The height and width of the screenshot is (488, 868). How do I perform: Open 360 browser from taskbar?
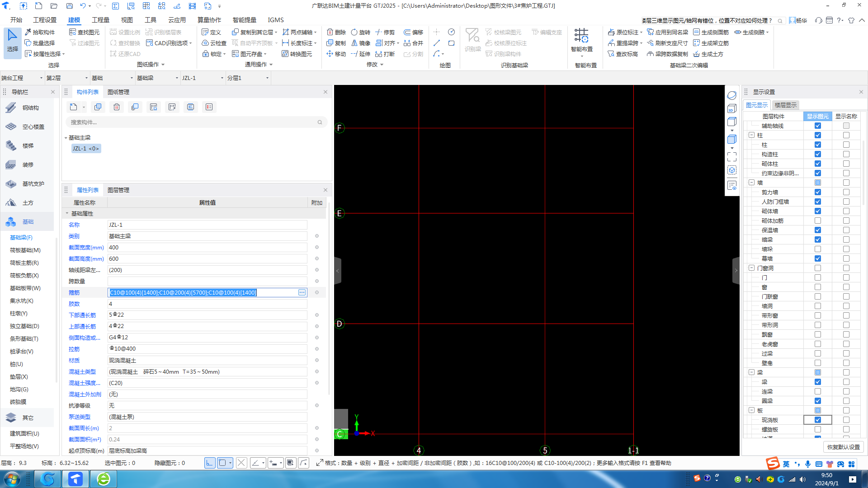tap(104, 479)
